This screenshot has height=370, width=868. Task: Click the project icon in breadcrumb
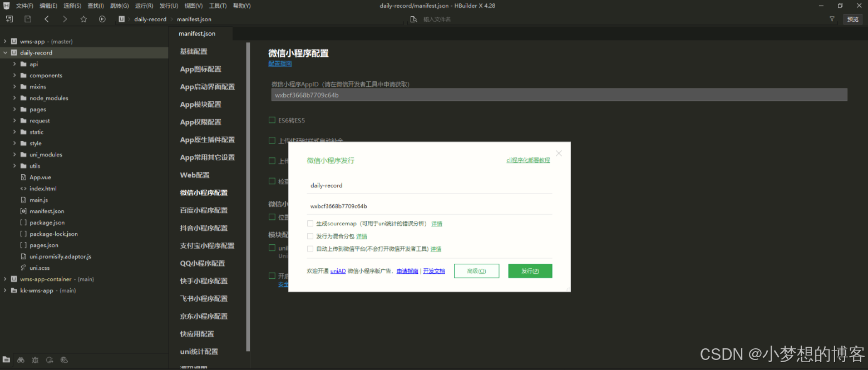coord(121,19)
